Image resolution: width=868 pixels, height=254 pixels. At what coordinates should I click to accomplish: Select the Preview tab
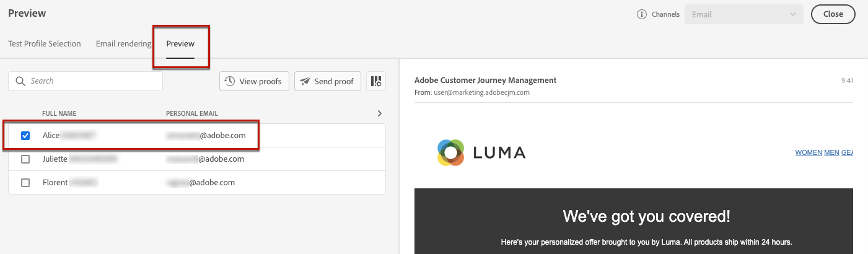click(180, 44)
